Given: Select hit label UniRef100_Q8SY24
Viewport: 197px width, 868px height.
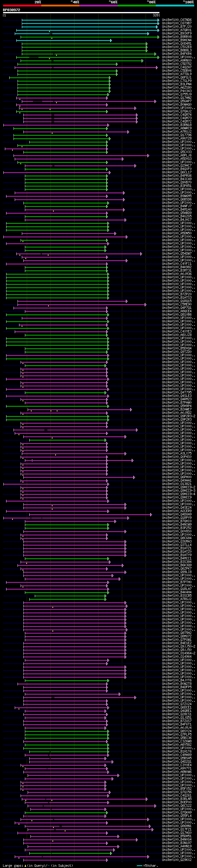Looking at the screenshot, I should (x=176, y=731).
